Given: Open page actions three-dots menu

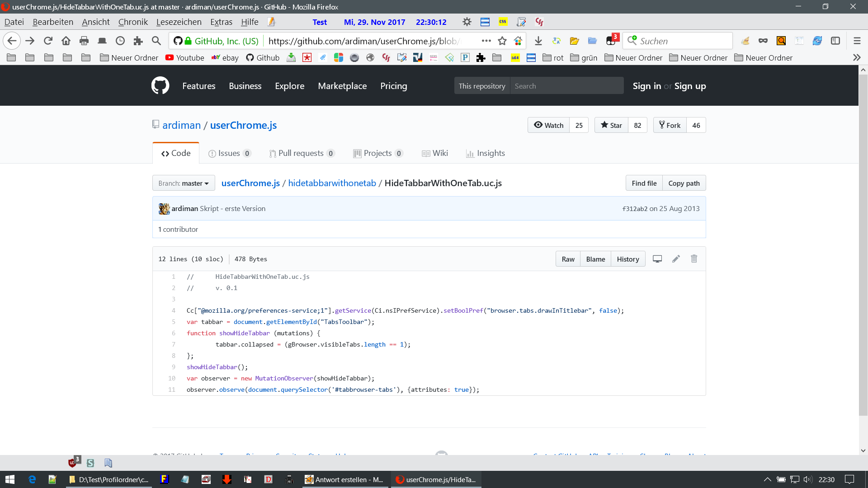Looking at the screenshot, I should click(x=486, y=41).
